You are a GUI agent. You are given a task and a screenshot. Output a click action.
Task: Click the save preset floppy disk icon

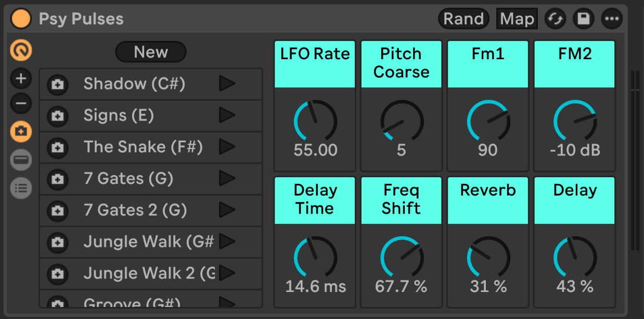pyautogui.click(x=583, y=18)
